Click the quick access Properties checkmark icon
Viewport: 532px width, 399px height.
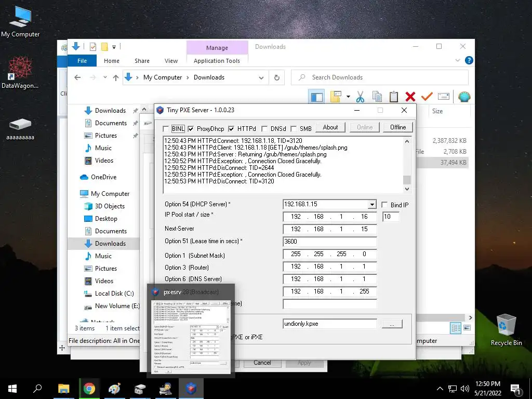point(92,47)
